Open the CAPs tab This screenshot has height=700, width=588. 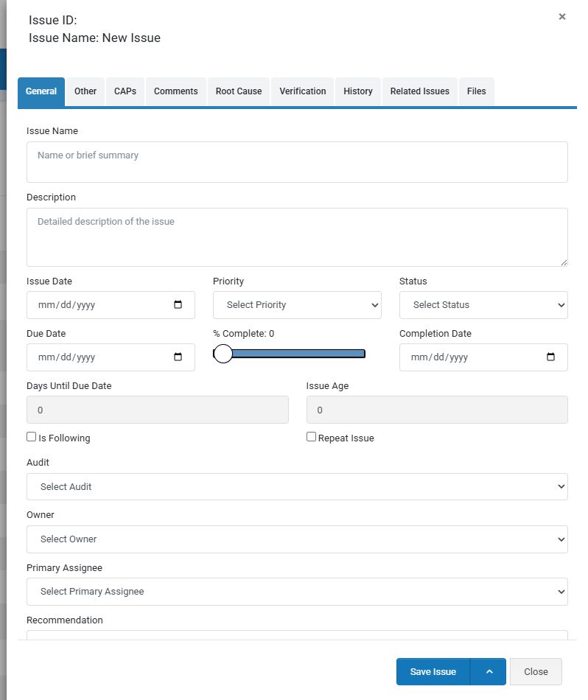click(x=125, y=91)
